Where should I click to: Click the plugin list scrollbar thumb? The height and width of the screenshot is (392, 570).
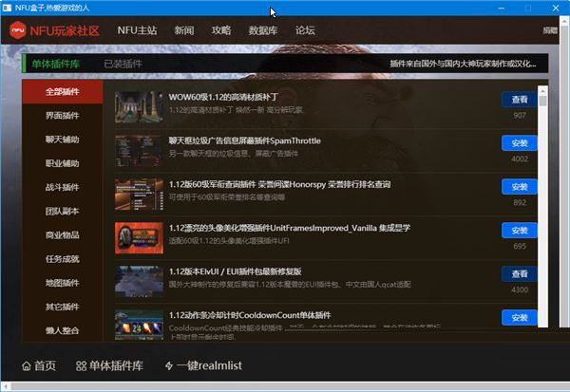coord(542,101)
